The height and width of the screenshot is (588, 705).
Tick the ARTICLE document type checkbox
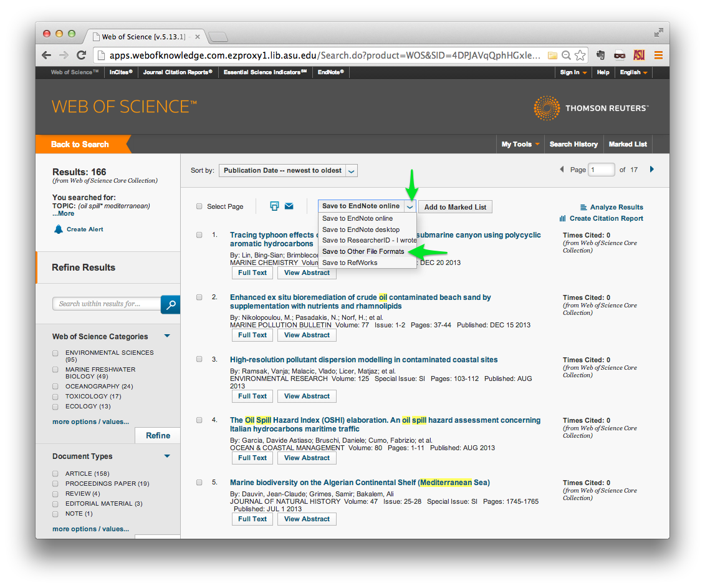tap(55, 474)
